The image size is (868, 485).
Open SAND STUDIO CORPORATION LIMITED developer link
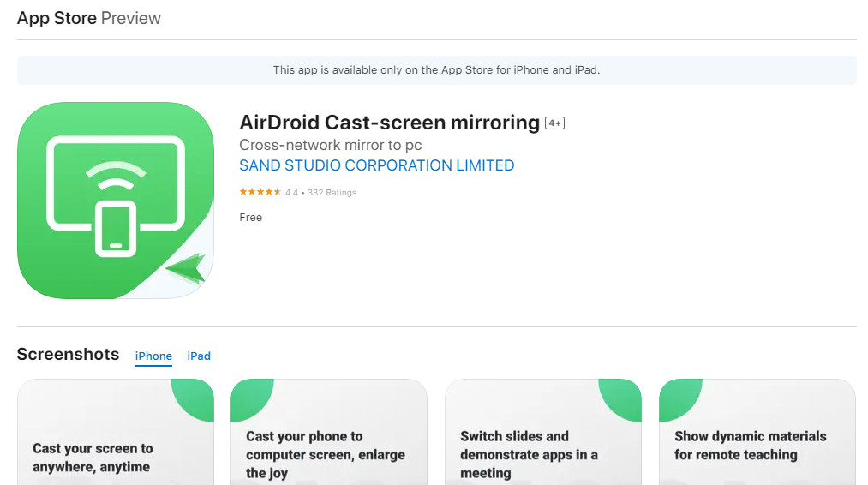[x=376, y=165]
